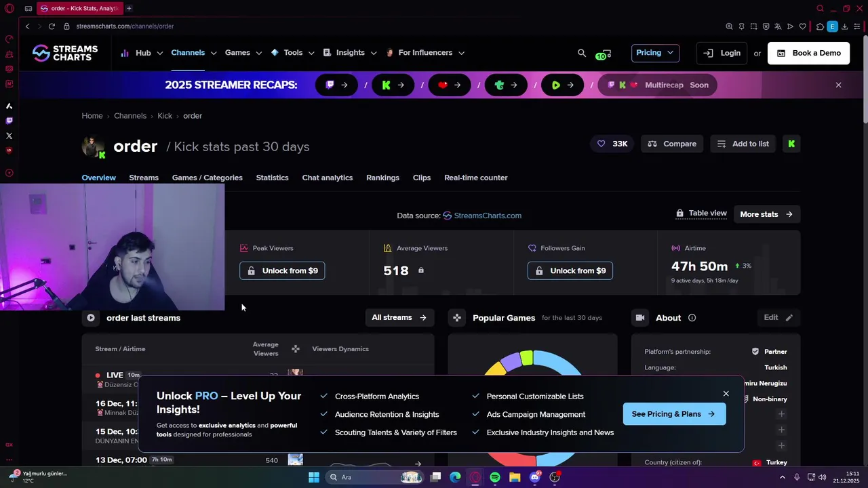This screenshot has height=488, width=868.
Task: Switch to the Streams tab
Action: 144,178
